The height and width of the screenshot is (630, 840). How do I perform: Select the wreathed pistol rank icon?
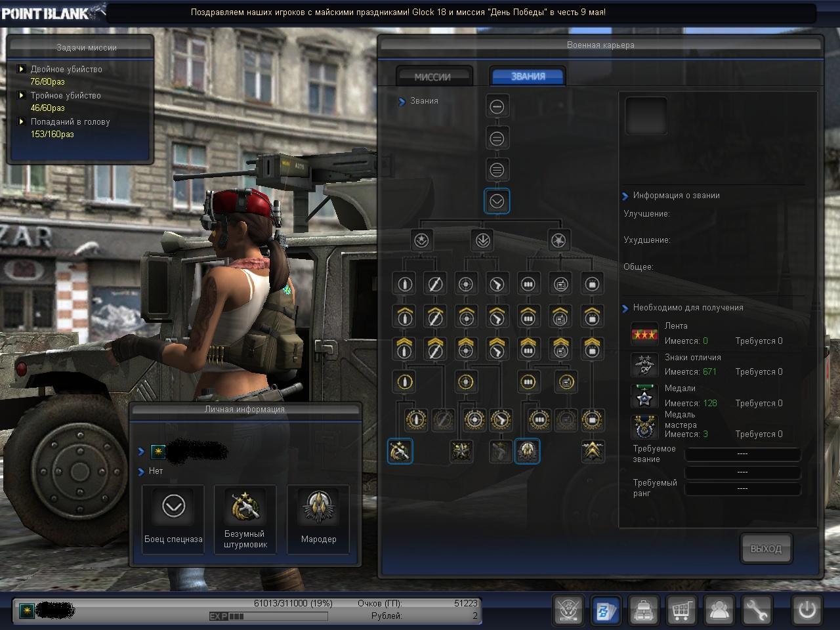click(x=501, y=419)
